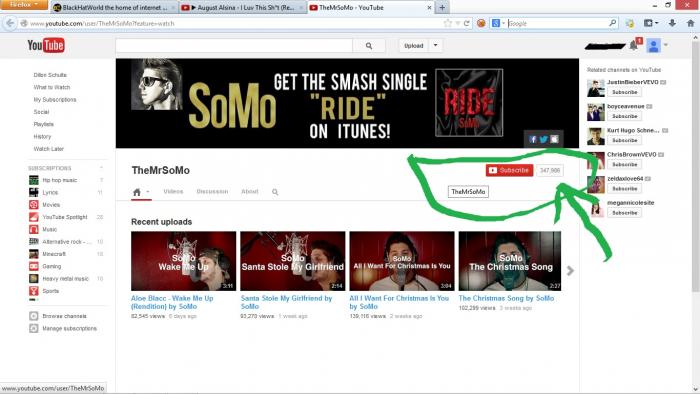Click the YouTube search input field
Image resolution: width=700 pixels, height=394 pixels.
[x=234, y=46]
